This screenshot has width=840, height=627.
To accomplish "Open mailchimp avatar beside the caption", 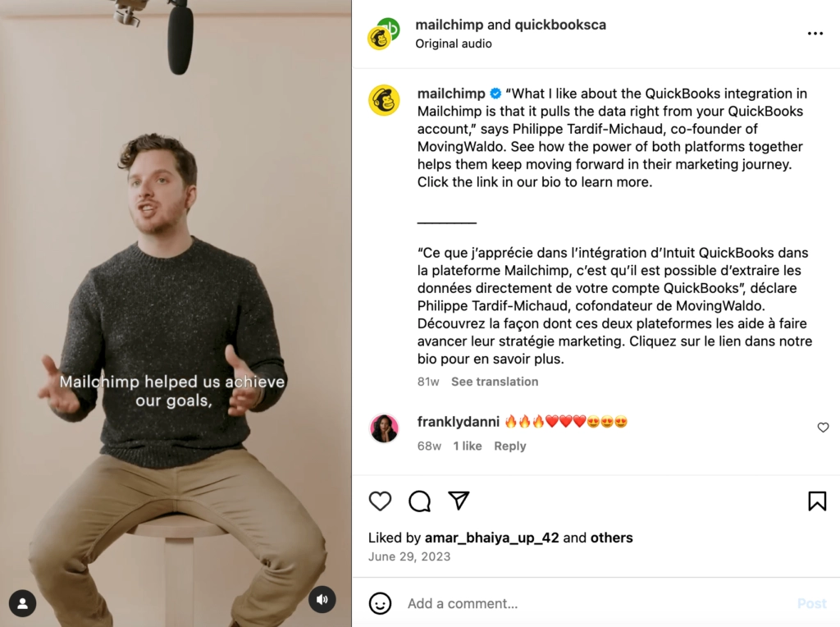I will pos(384,100).
